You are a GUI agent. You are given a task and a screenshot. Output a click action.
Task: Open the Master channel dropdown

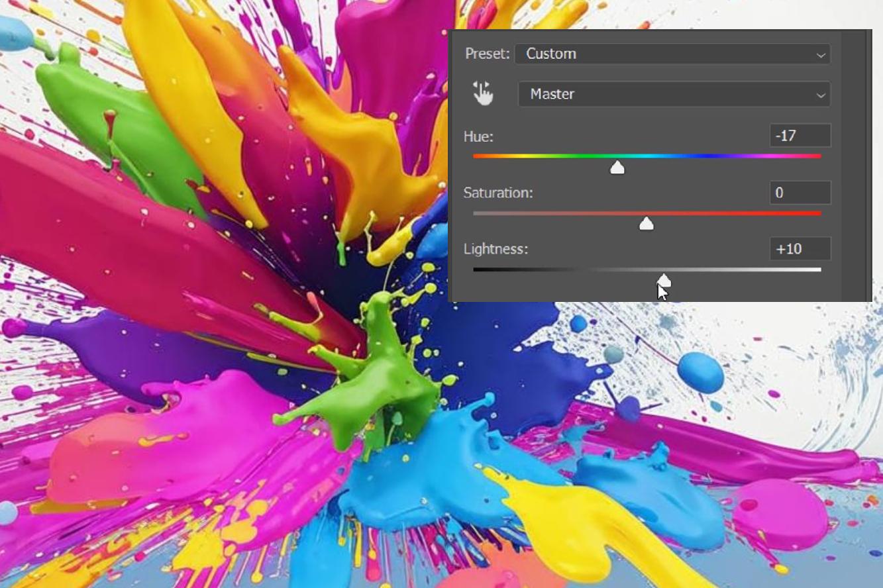click(674, 94)
